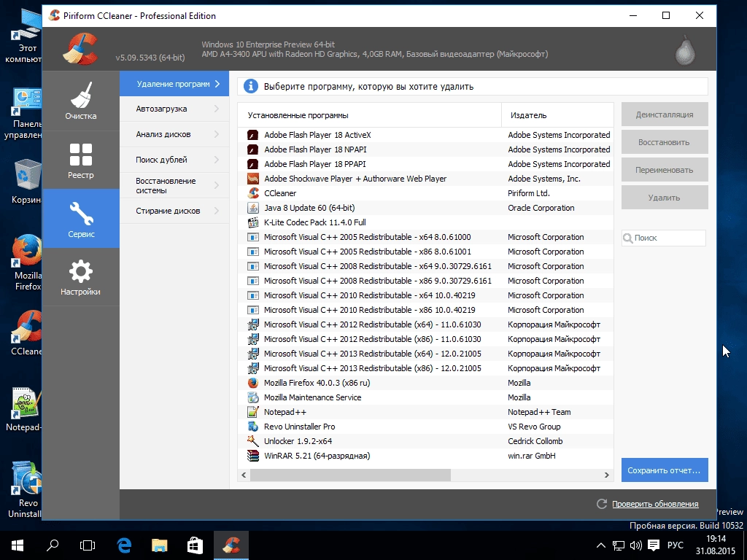747x560 pixels.
Task: Click the scrollbar left arrow
Action: (x=244, y=475)
